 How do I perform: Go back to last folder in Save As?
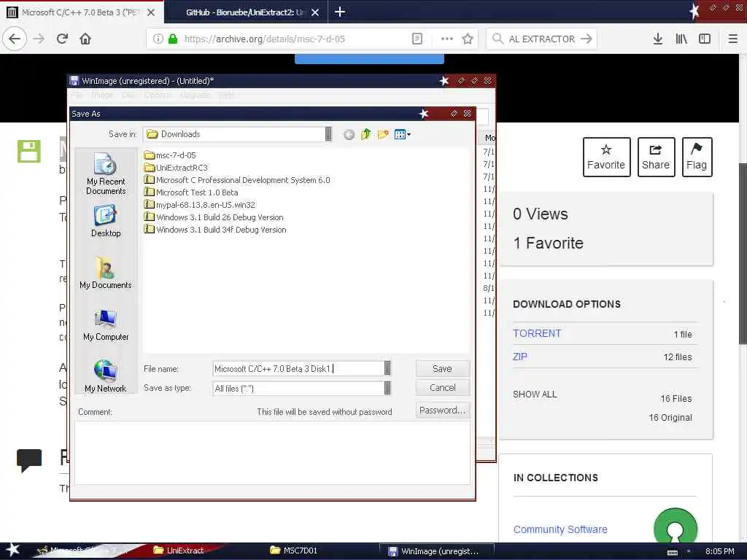tap(349, 135)
